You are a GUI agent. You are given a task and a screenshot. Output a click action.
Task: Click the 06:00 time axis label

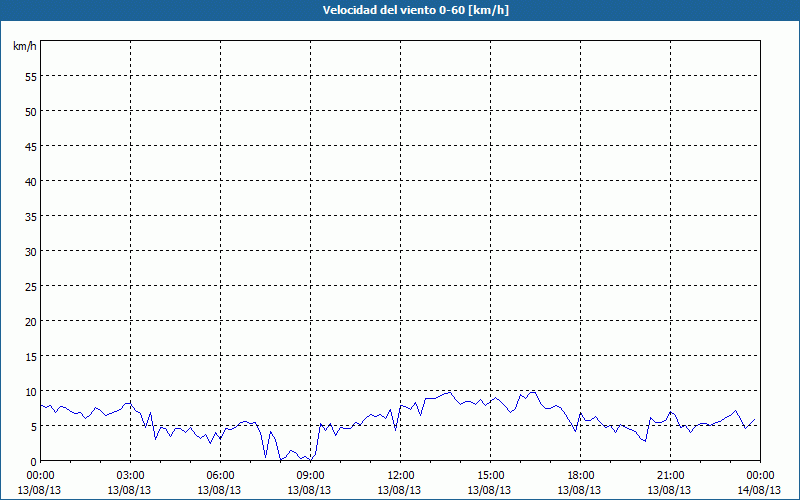coord(220,476)
